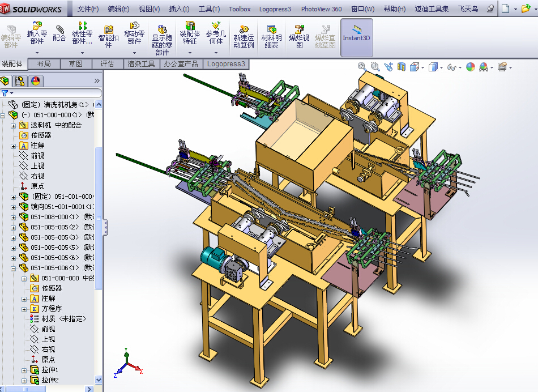Click the Insert Components (插入零部件) tool

pyautogui.click(x=37, y=33)
